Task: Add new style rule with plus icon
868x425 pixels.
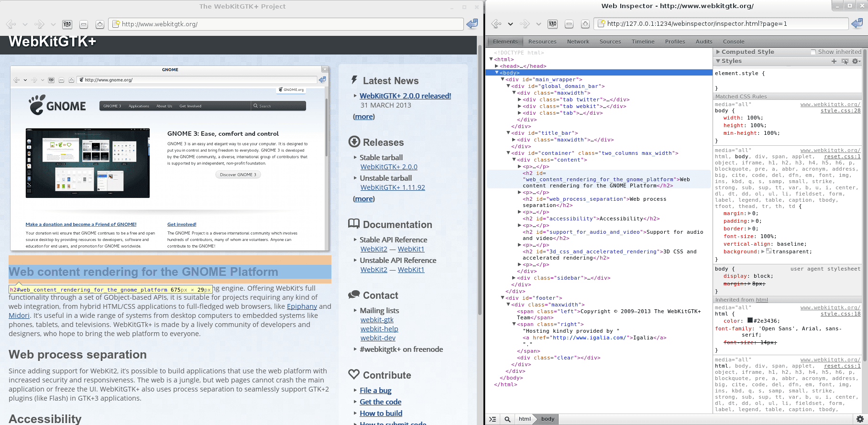Action: [x=834, y=61]
